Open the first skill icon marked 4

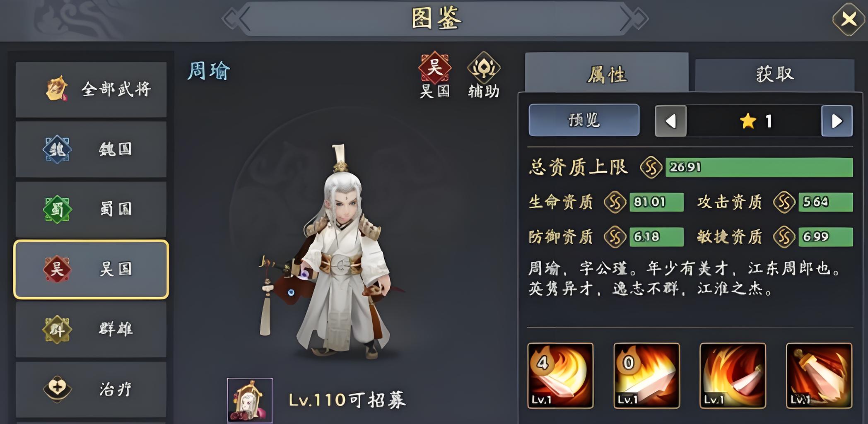(560, 376)
